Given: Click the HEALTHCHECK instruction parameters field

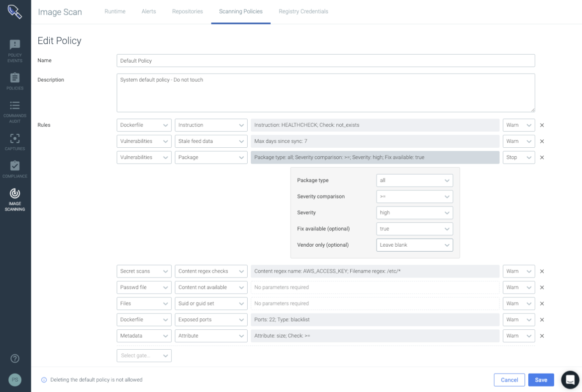Looking at the screenshot, I should click(x=375, y=125).
